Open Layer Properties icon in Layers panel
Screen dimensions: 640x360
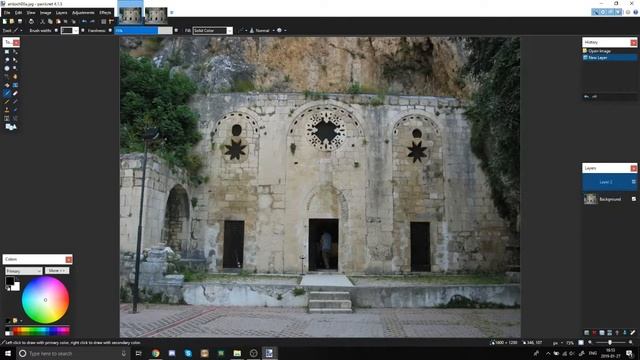(x=633, y=333)
